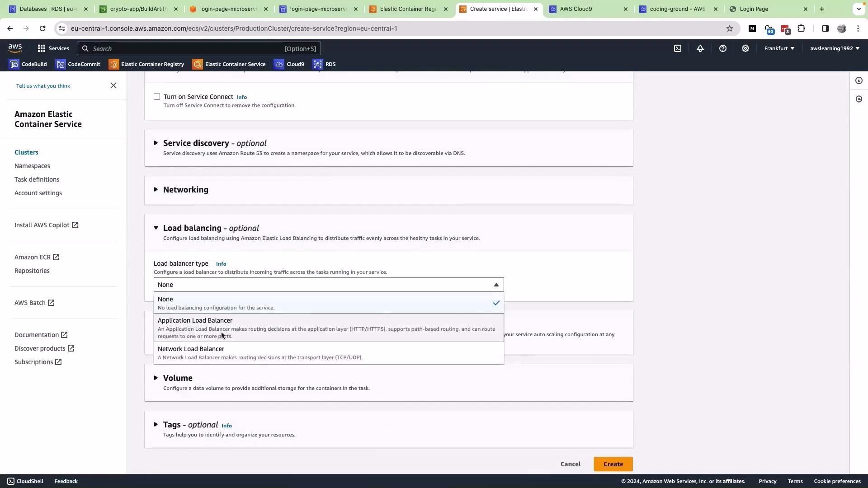
Task: Click the Create button
Action: click(x=613, y=464)
